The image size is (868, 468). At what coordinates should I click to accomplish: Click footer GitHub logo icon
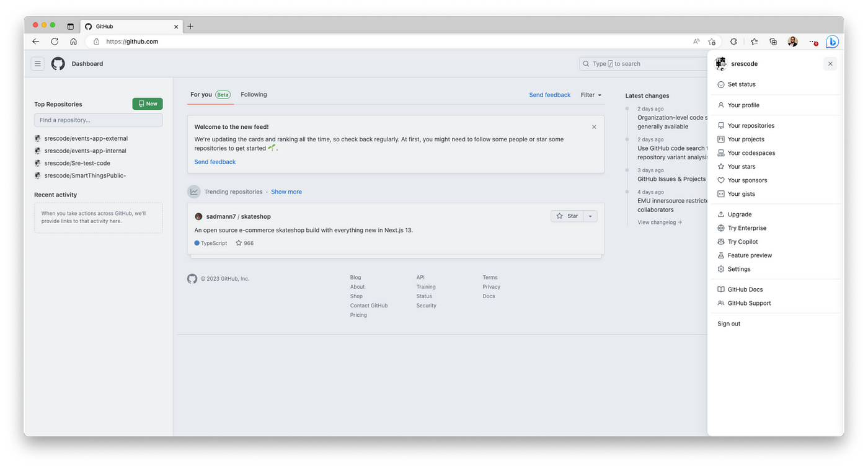[x=192, y=279]
